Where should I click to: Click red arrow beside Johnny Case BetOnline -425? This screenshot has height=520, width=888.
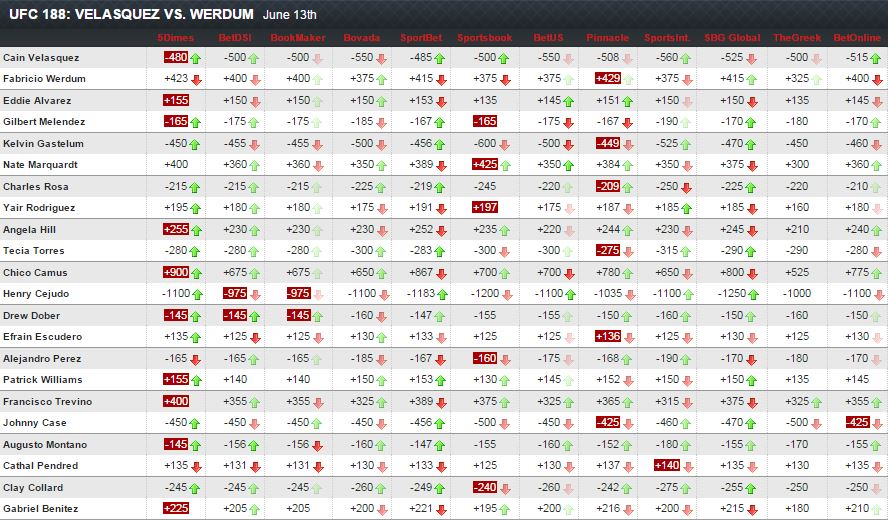point(876,423)
